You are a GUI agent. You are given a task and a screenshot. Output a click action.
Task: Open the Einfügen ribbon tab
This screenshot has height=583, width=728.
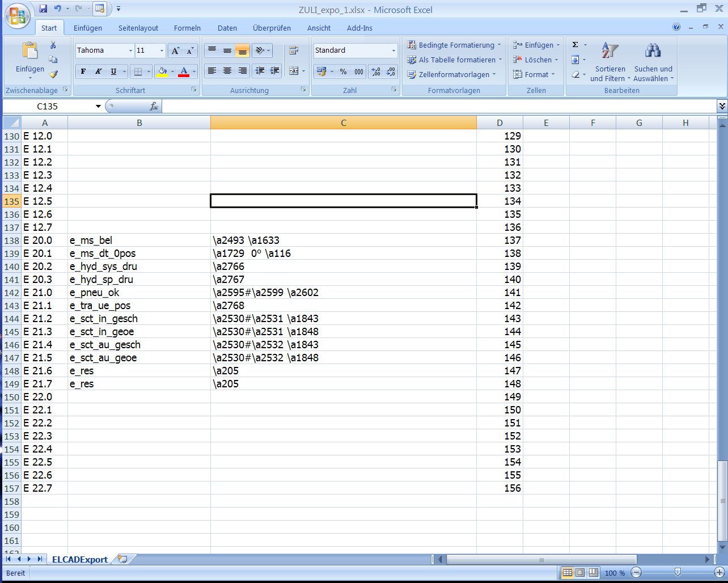(88, 28)
